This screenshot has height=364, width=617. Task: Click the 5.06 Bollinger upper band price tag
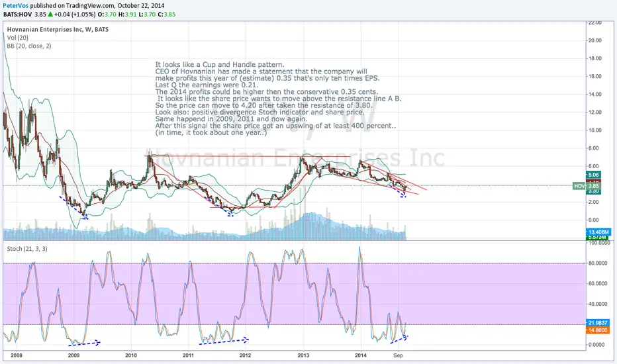(x=593, y=175)
